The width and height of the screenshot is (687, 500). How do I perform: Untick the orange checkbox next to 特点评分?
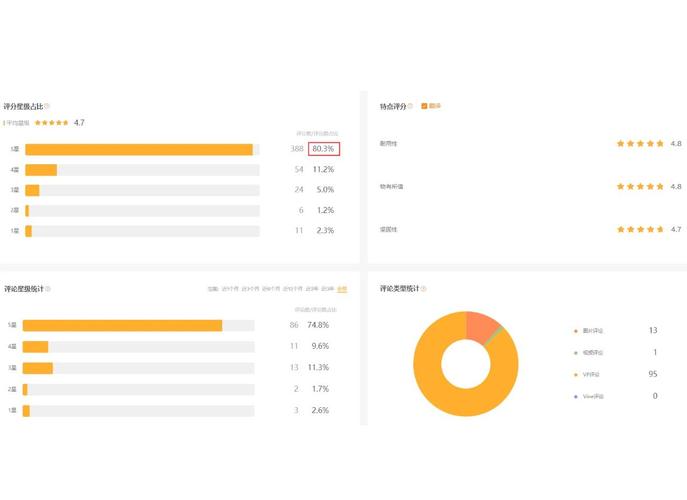tap(424, 106)
